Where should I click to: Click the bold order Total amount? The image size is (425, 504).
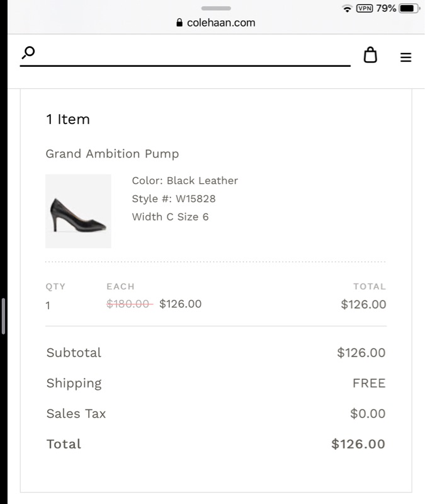tap(358, 444)
